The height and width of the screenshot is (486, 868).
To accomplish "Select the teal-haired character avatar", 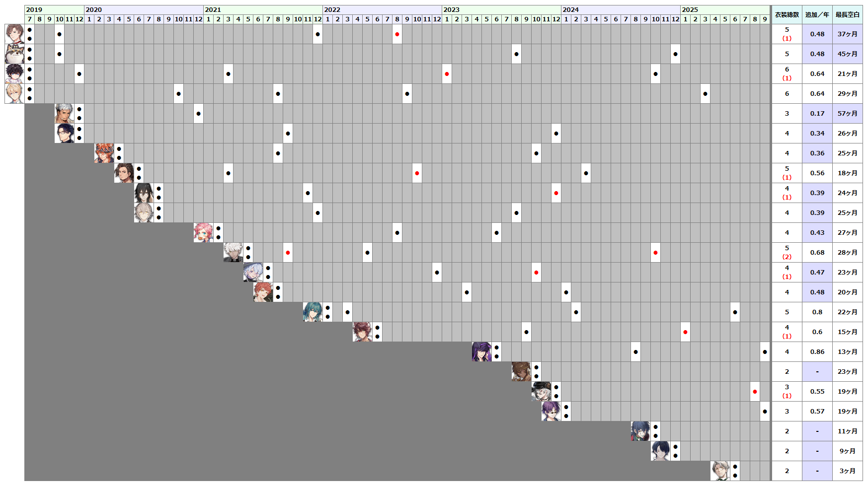I will tap(313, 312).
